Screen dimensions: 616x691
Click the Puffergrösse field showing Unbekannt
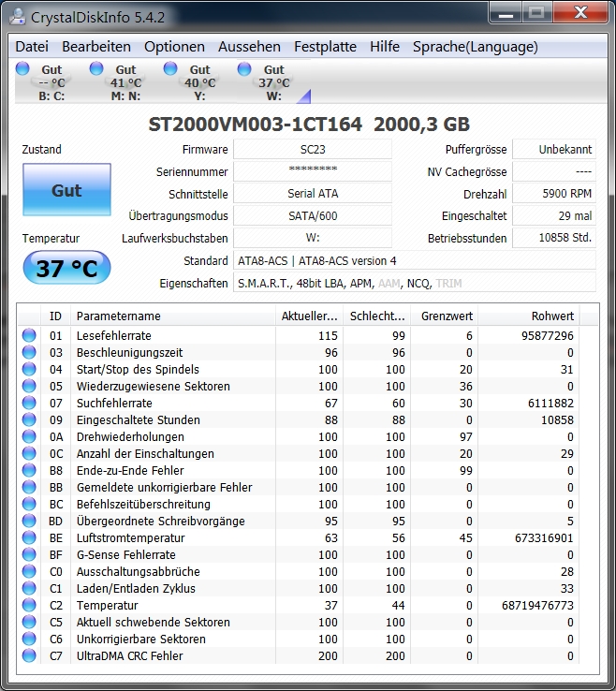[554, 150]
